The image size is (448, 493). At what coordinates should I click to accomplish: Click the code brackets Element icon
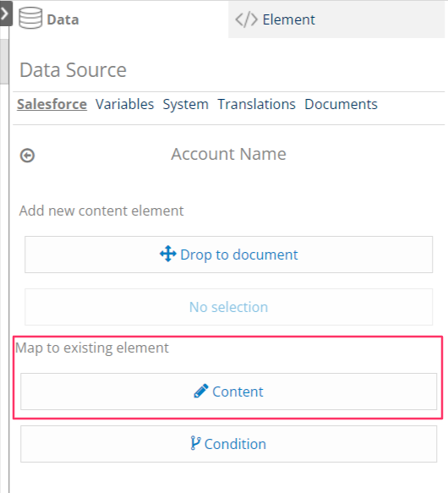tap(247, 19)
